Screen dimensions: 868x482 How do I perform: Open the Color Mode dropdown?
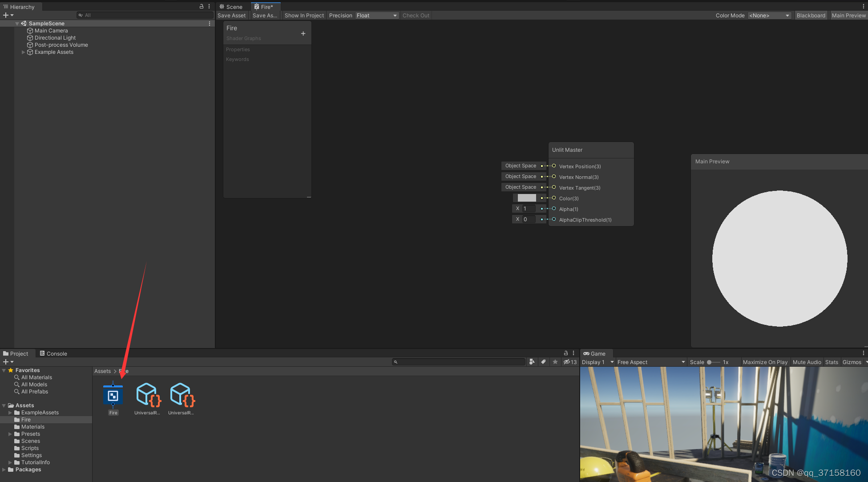pos(769,15)
